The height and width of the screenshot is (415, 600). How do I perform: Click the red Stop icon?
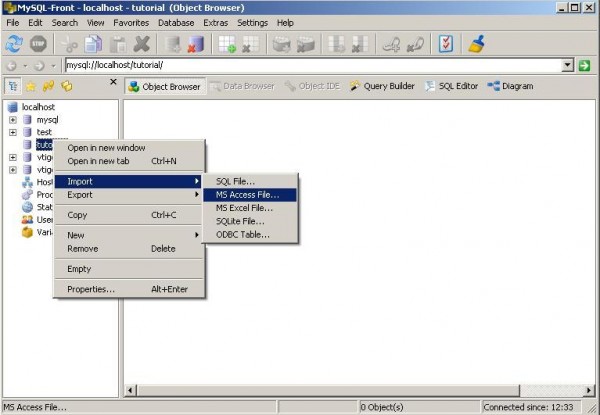(38, 44)
